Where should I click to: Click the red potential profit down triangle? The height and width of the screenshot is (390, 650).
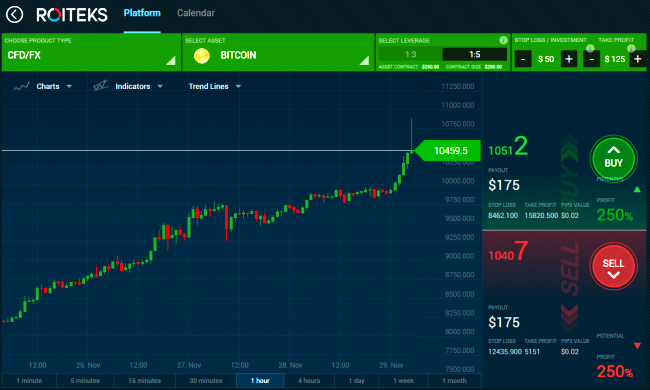(637, 346)
